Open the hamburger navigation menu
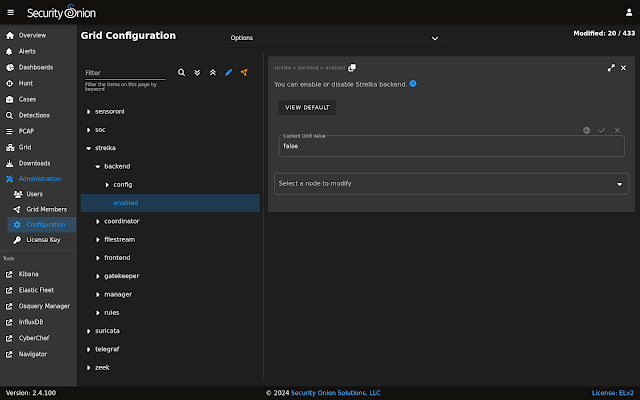Image resolution: width=640 pixels, height=400 pixels. pos(11,13)
